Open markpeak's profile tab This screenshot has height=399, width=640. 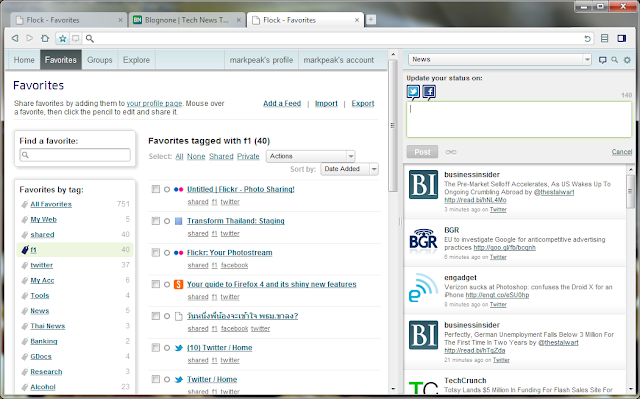(261, 60)
